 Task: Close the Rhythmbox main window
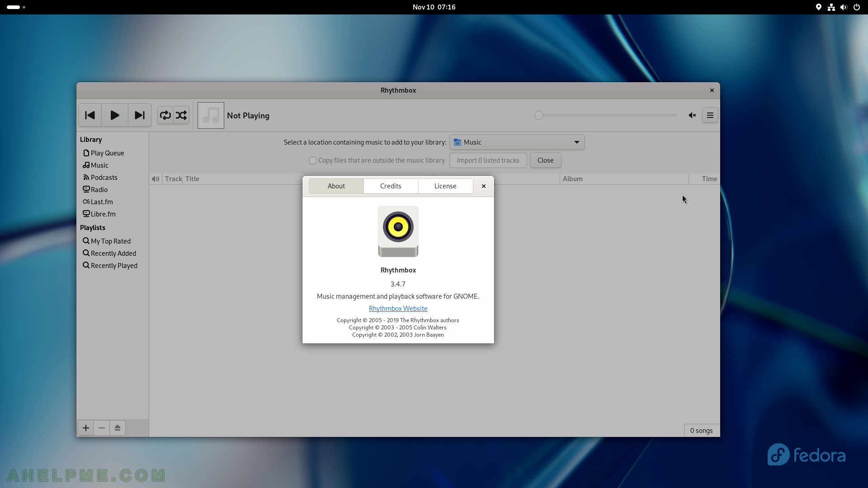click(x=712, y=90)
